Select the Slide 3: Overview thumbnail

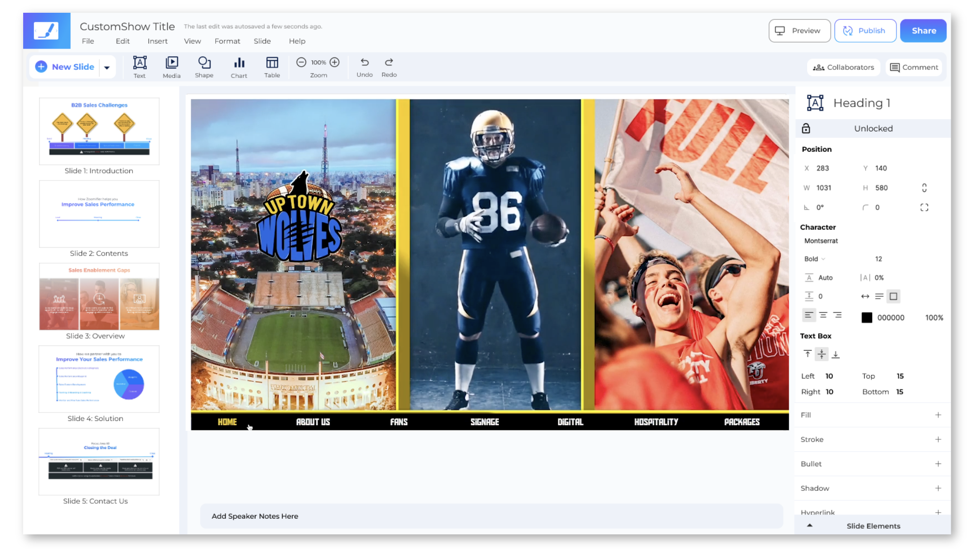click(99, 296)
